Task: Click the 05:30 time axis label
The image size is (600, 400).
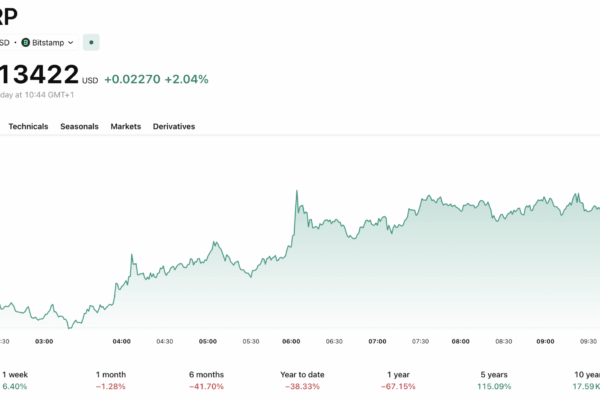Action: [251, 341]
